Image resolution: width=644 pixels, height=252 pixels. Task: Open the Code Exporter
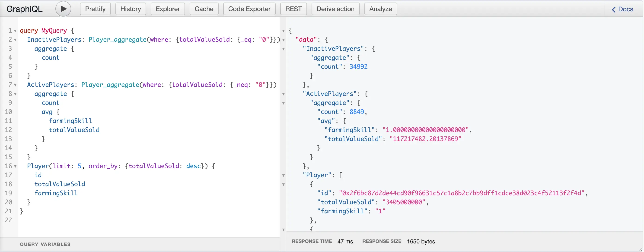coord(249,9)
